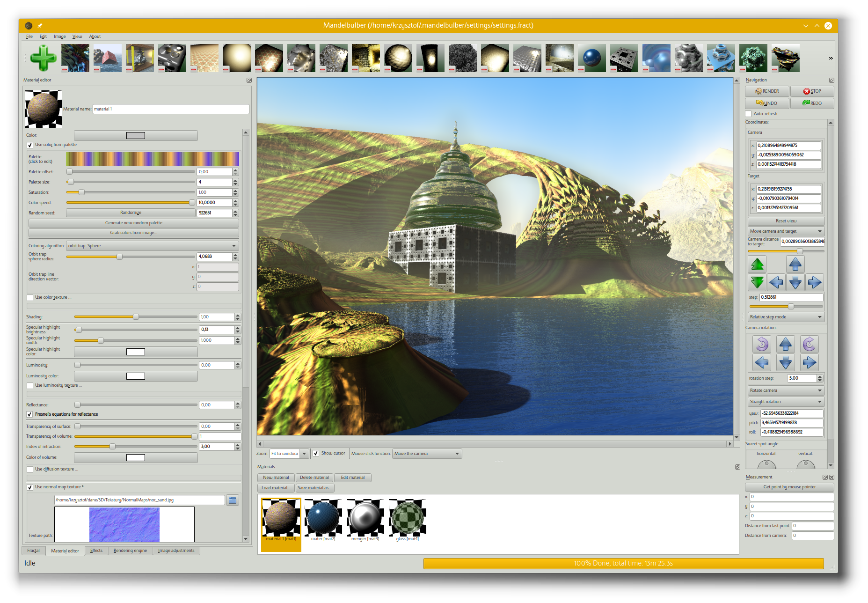This screenshot has height=603, width=868.
Task: Roll camera clockwise rotation icon
Action: coord(809,344)
